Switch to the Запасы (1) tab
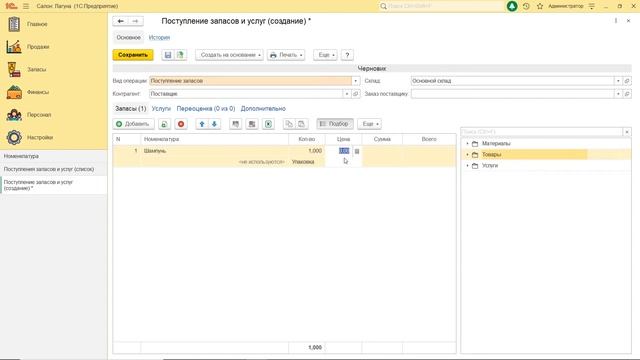 click(x=130, y=109)
